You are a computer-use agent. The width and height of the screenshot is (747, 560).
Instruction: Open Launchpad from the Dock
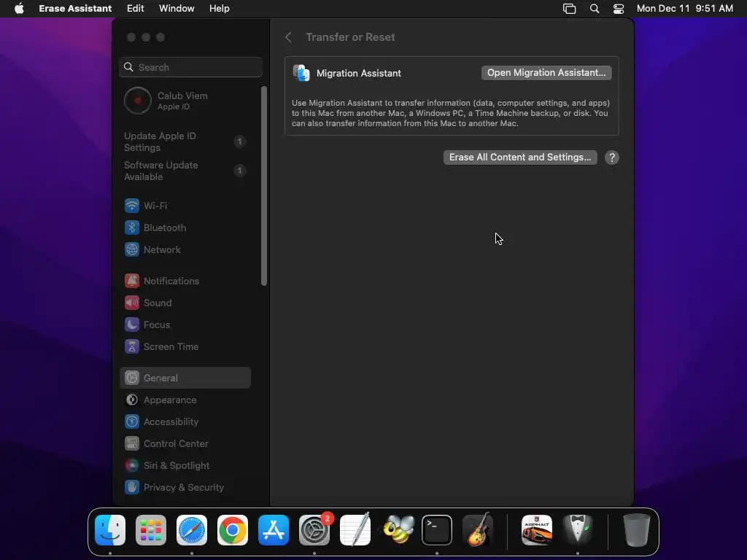click(151, 530)
